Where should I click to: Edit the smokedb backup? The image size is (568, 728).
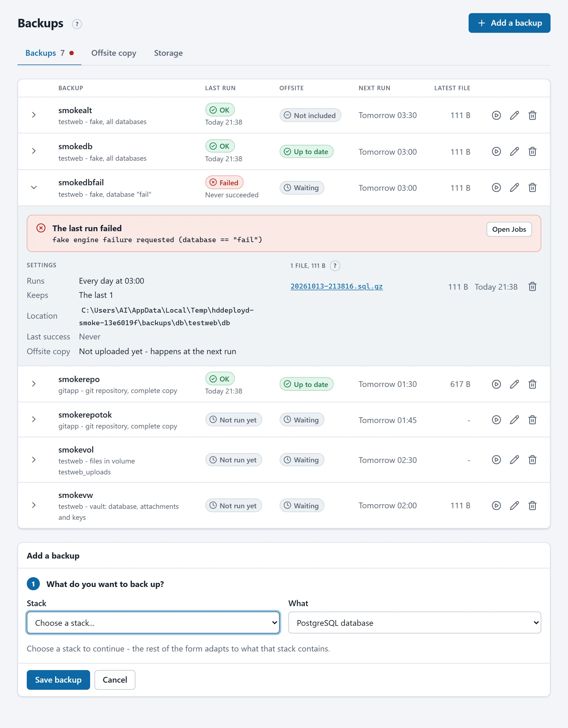tap(514, 152)
